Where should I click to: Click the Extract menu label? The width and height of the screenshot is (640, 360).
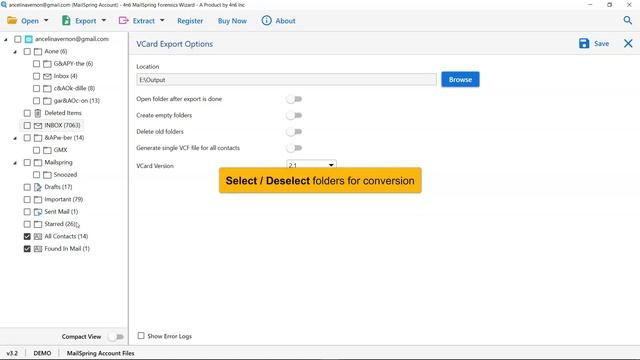(144, 20)
